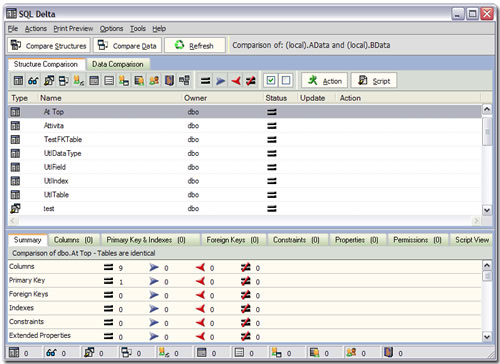Click the Script button
The image size is (500, 364).
[x=374, y=81]
